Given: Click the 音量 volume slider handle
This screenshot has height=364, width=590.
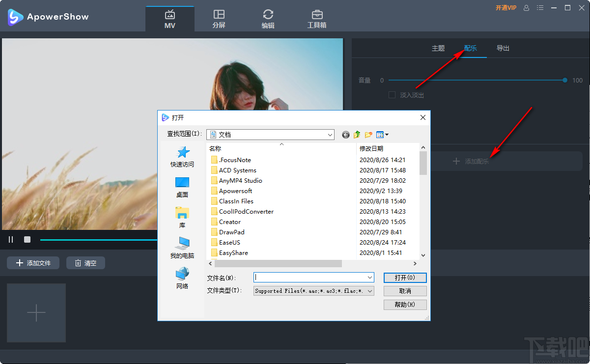Looking at the screenshot, I should click(x=565, y=80).
